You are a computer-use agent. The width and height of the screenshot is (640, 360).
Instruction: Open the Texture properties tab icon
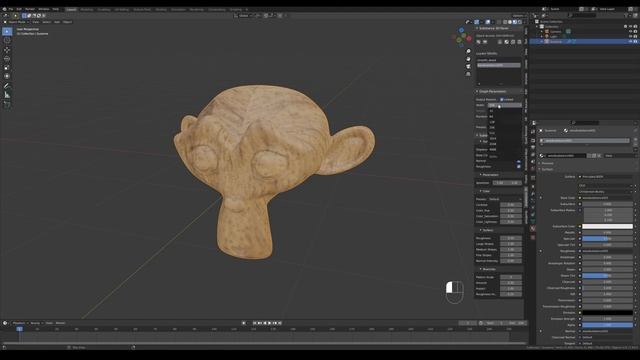(533, 237)
